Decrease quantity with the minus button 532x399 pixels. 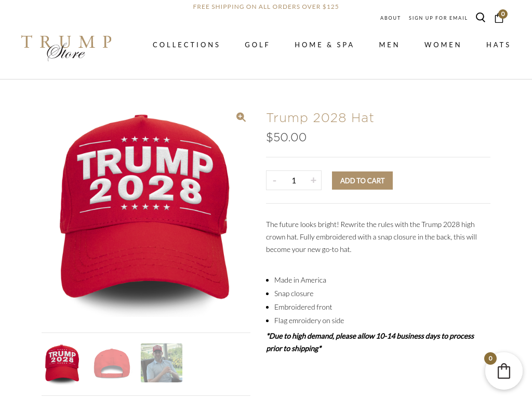click(274, 180)
